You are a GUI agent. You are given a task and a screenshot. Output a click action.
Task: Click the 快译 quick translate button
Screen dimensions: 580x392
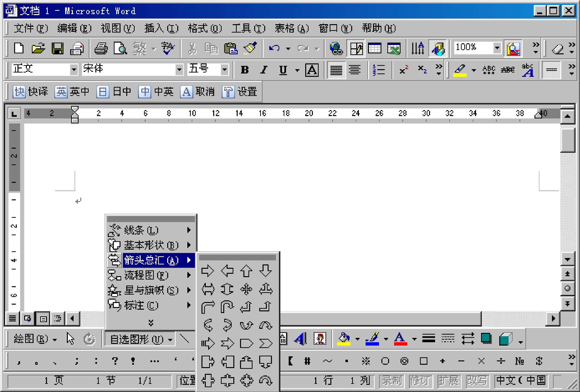(x=30, y=91)
